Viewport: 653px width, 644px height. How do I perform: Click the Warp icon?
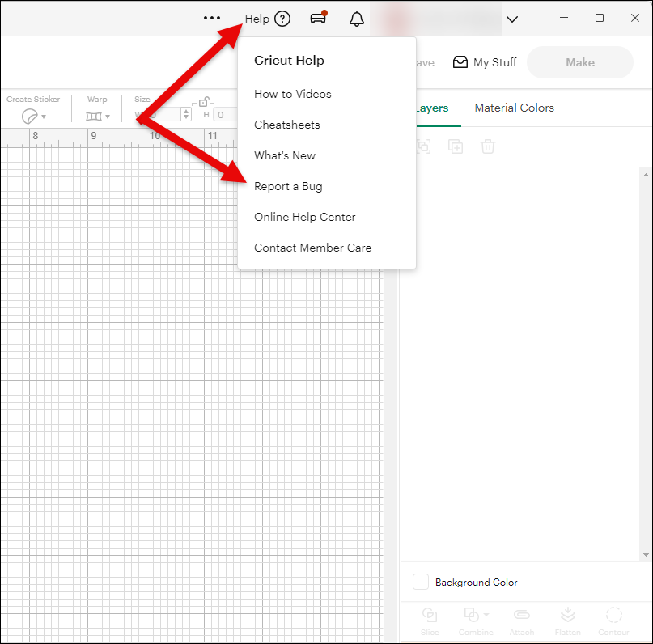92,115
